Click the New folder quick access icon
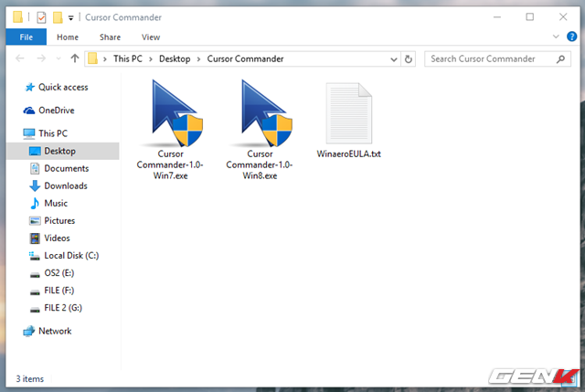585x392 pixels. [57, 16]
